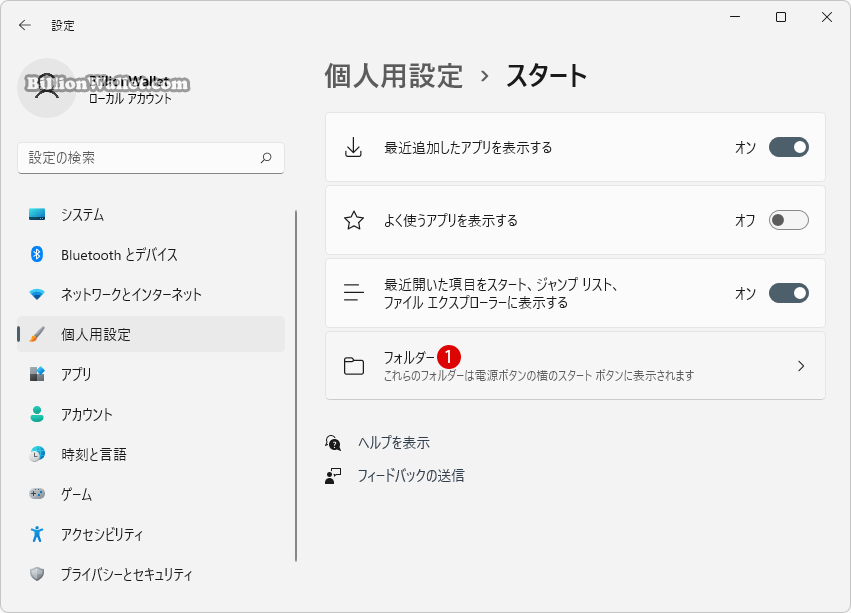The width and height of the screenshot is (851, 613).
Task: Turn on よく使うアプリを表示する toggle
Action: point(789,220)
